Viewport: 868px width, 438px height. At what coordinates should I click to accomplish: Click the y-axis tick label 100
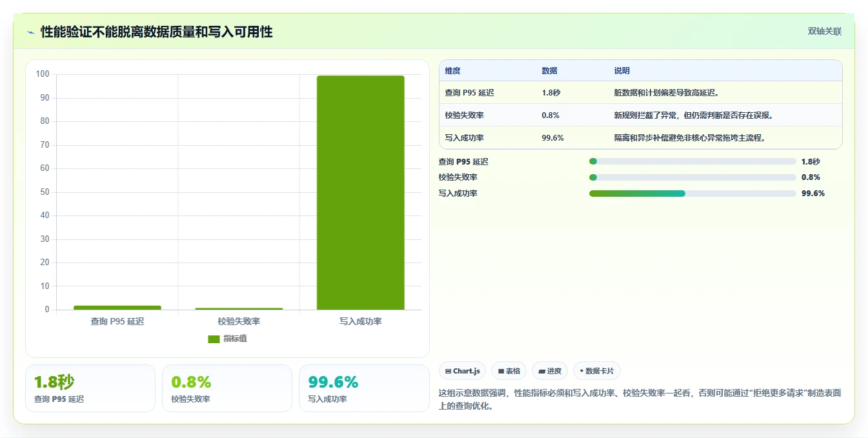[43, 74]
